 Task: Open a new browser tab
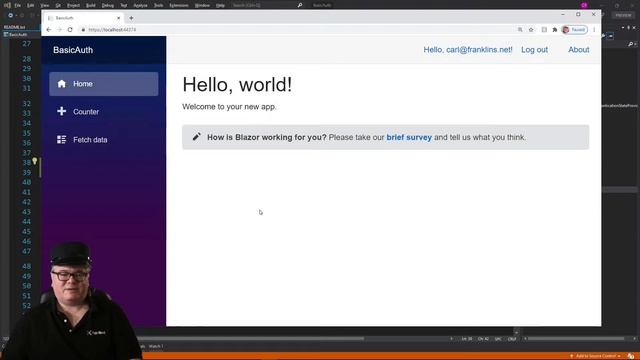click(131, 18)
